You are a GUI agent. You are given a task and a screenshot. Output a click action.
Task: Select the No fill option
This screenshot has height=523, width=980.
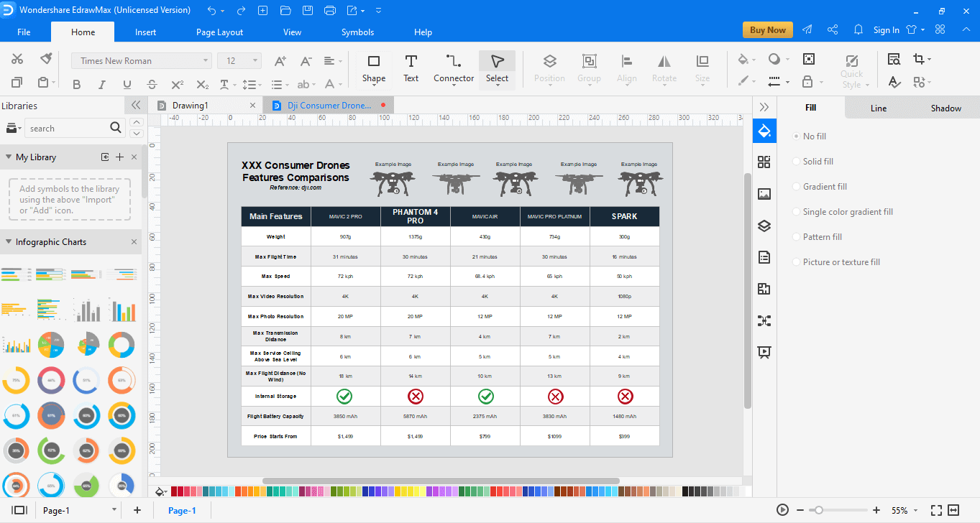[x=809, y=136]
